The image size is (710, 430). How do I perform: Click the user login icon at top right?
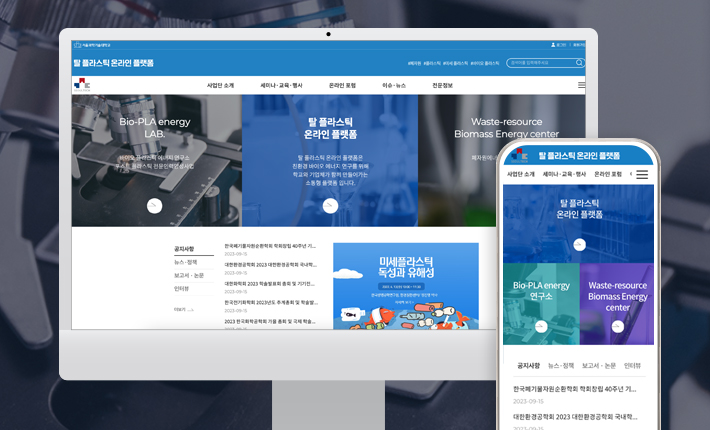point(553,45)
